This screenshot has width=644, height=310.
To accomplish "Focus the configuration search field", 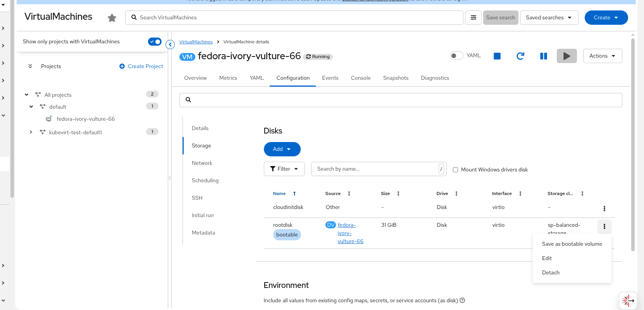I will 401,100.
